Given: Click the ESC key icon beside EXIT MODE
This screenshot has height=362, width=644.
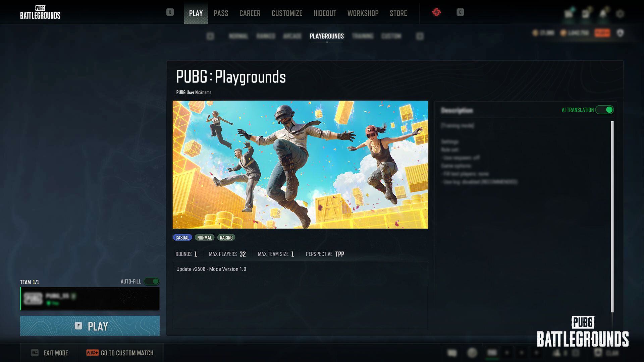Looking at the screenshot, I should click(35, 353).
